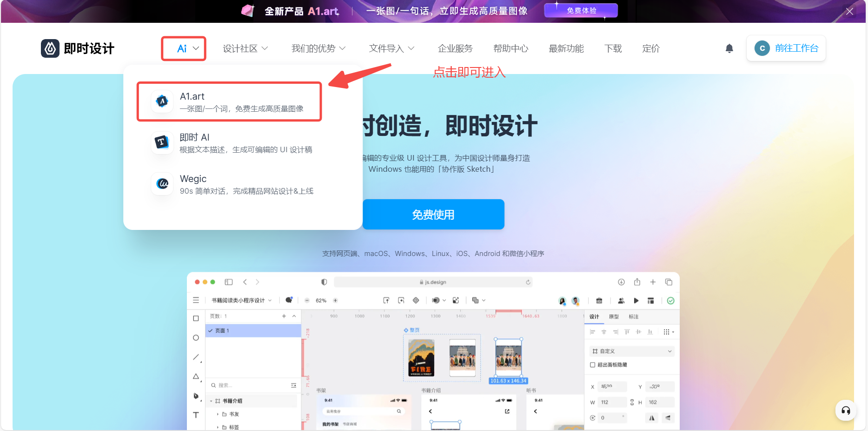Image resolution: width=868 pixels, height=431 pixels.
Task: Click the component diamond icon in toolbar
Action: pyautogui.click(x=416, y=300)
